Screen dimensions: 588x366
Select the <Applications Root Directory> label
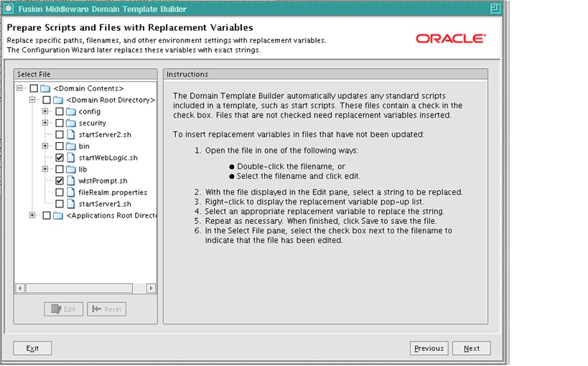tap(111, 215)
